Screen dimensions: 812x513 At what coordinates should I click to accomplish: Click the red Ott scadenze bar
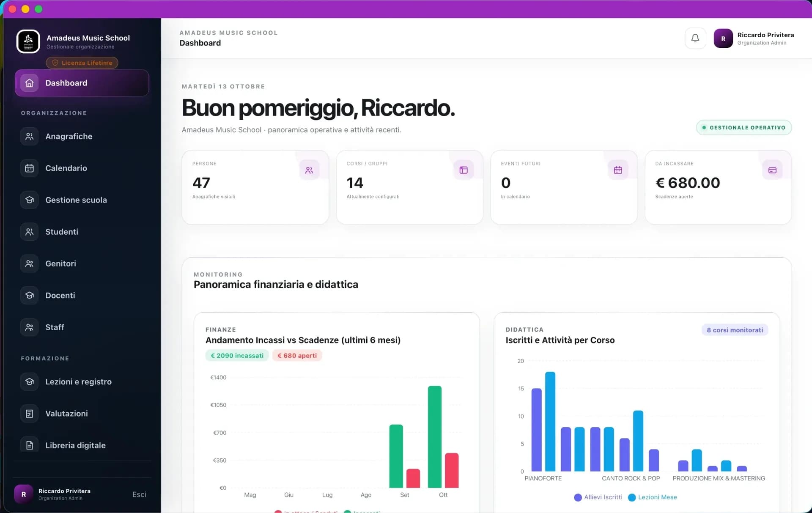[x=452, y=470]
